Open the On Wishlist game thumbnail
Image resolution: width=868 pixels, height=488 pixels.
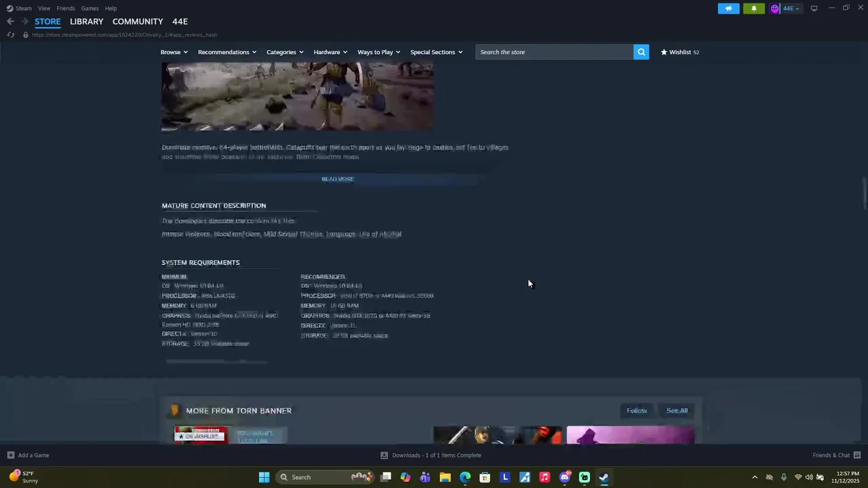click(x=201, y=434)
